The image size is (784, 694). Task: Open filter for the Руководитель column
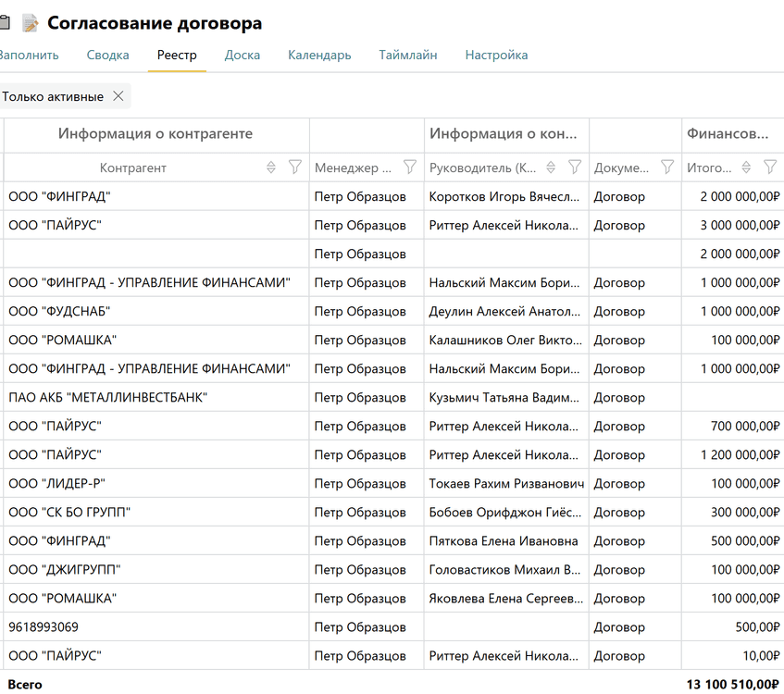point(574,167)
